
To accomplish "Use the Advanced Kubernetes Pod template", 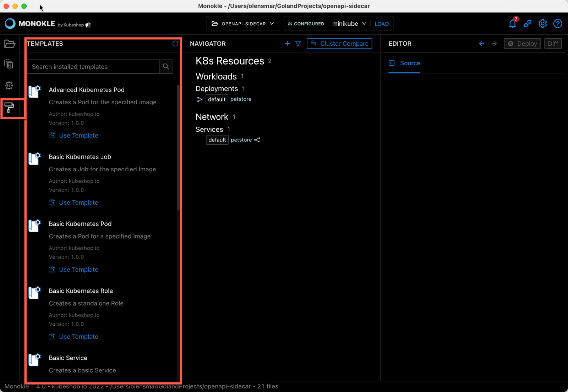I will [x=73, y=136].
